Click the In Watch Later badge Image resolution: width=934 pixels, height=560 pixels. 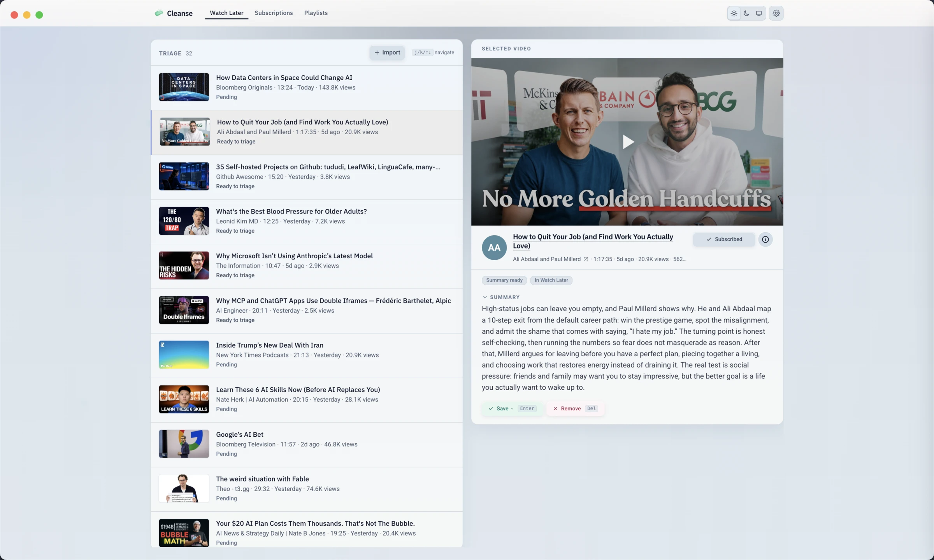click(x=551, y=280)
